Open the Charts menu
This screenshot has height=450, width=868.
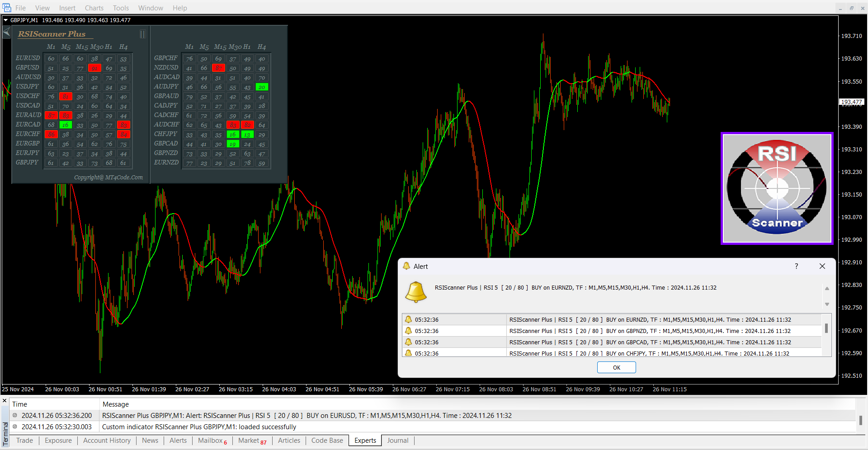coord(94,8)
